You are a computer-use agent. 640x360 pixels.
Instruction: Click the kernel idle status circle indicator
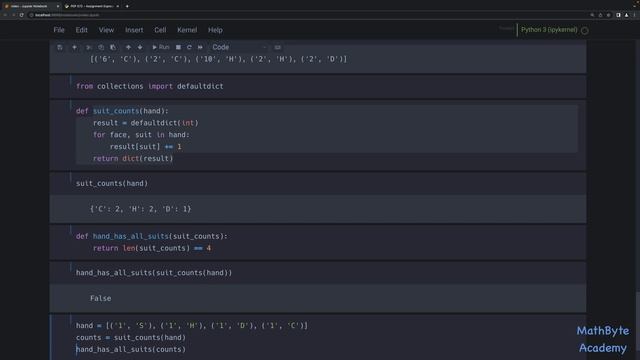[x=584, y=30]
